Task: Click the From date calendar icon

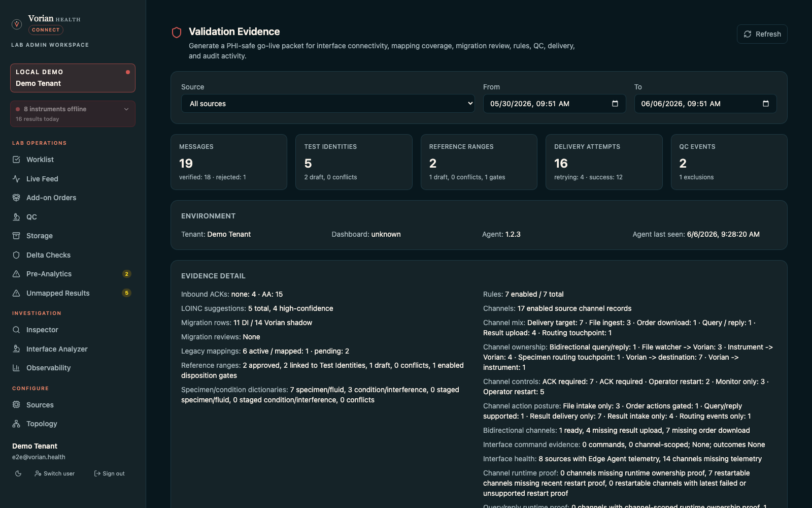Action: click(615, 104)
